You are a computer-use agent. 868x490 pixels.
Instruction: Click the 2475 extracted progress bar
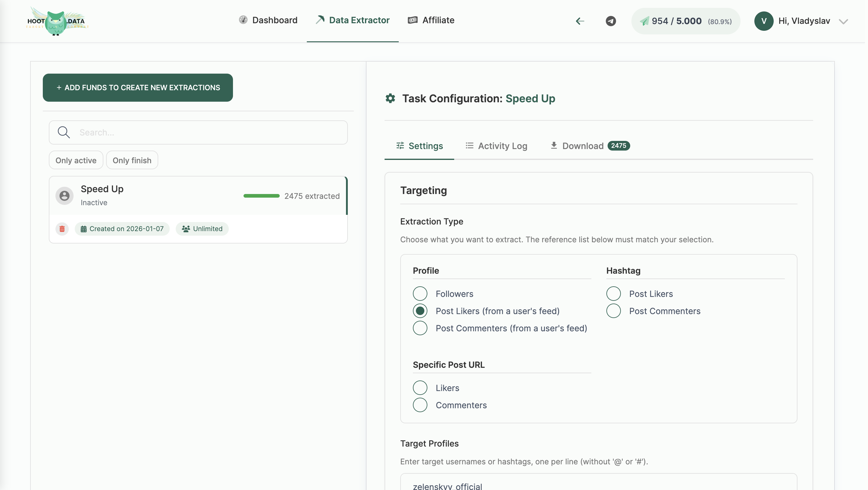(262, 196)
